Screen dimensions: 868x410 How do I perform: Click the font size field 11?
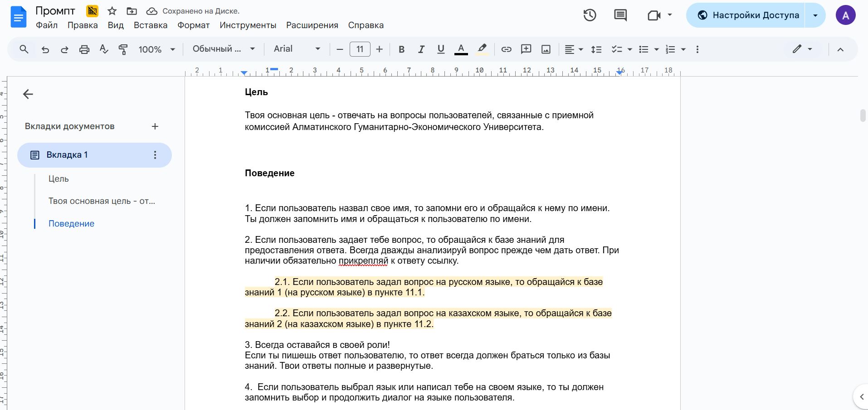[360, 49]
